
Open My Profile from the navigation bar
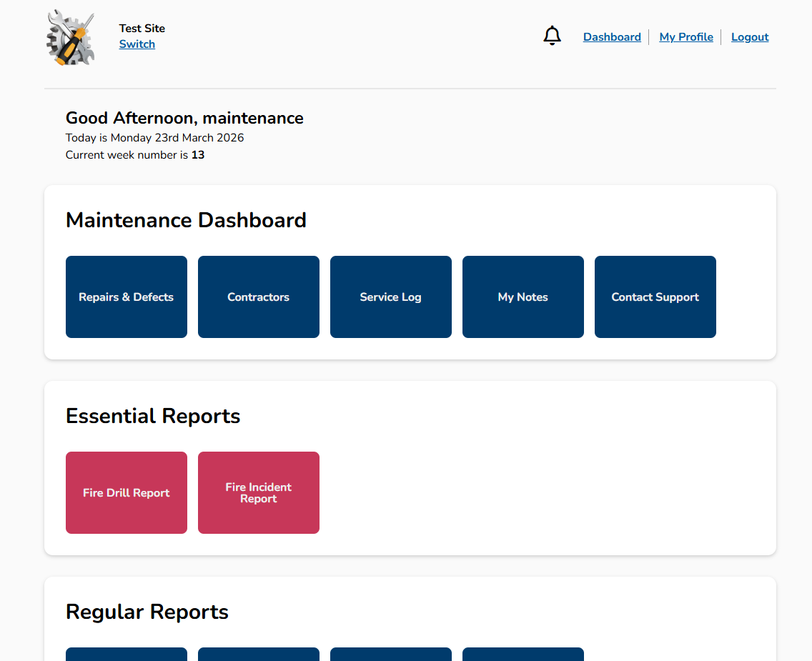(x=685, y=36)
